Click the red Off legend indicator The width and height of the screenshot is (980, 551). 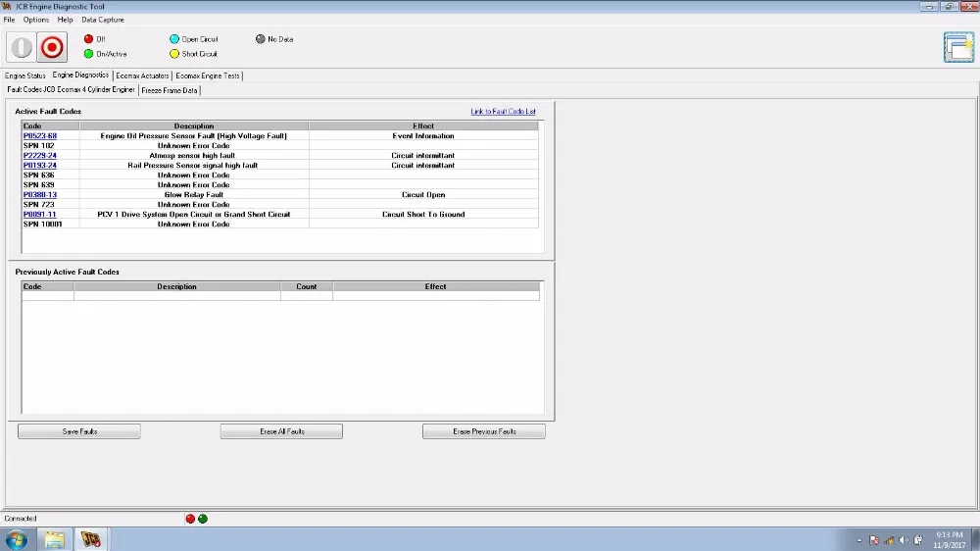[x=89, y=39]
